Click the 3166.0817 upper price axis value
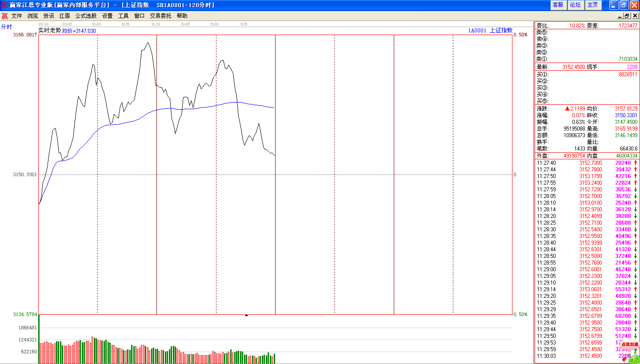 25,35
